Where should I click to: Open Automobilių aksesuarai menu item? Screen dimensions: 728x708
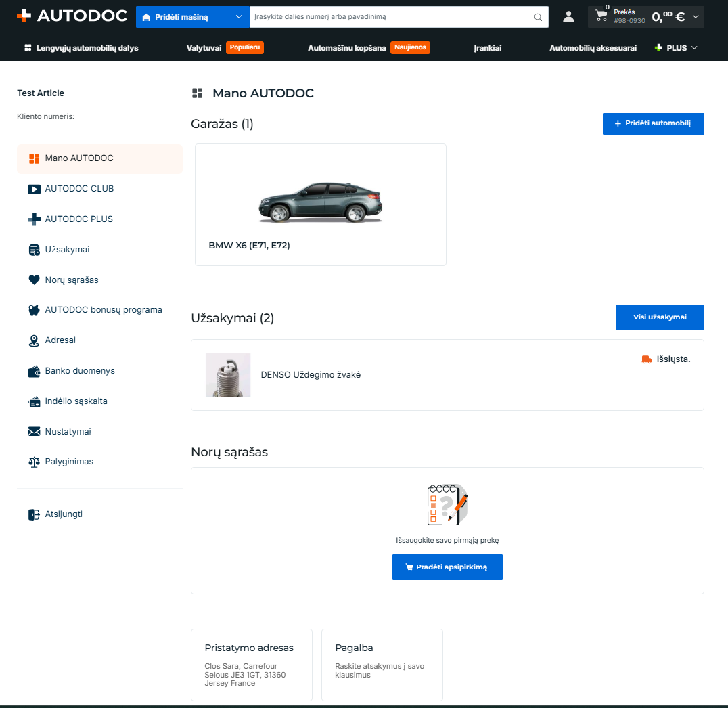tap(593, 48)
